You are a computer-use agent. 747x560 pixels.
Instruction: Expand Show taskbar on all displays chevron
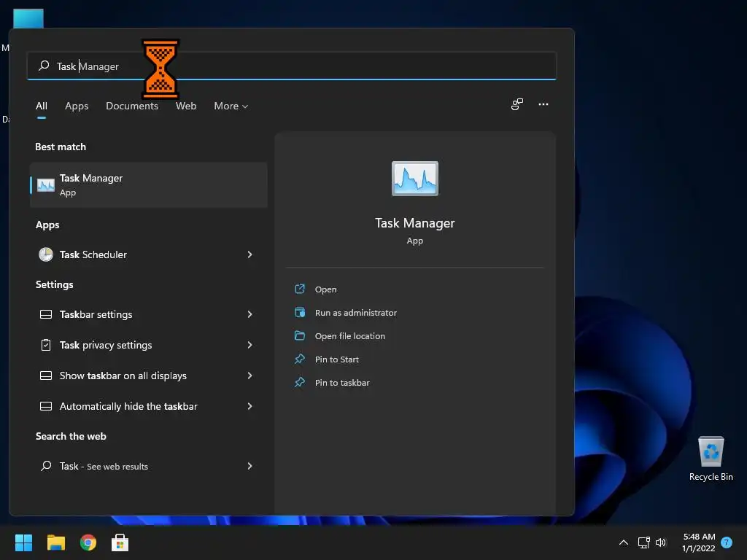pos(249,376)
